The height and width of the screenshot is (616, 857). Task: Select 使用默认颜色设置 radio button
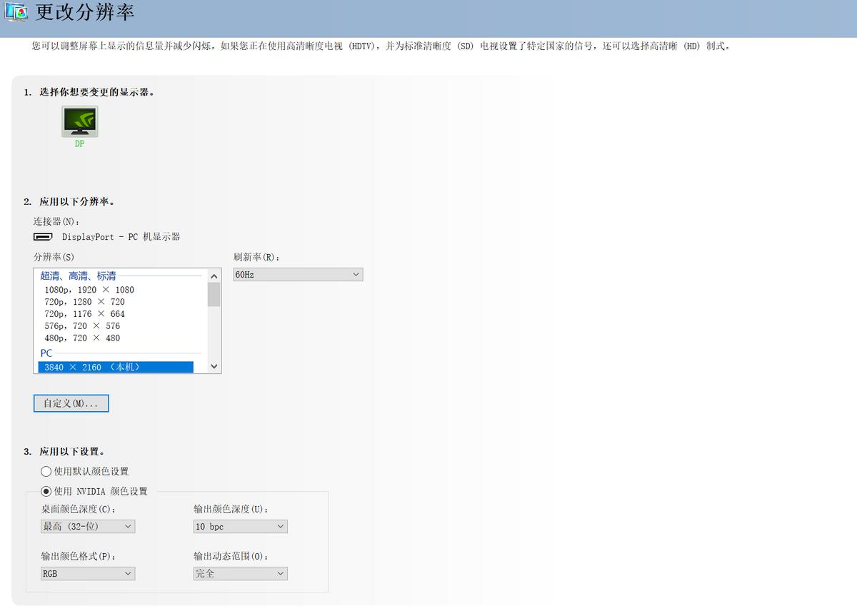[46, 472]
